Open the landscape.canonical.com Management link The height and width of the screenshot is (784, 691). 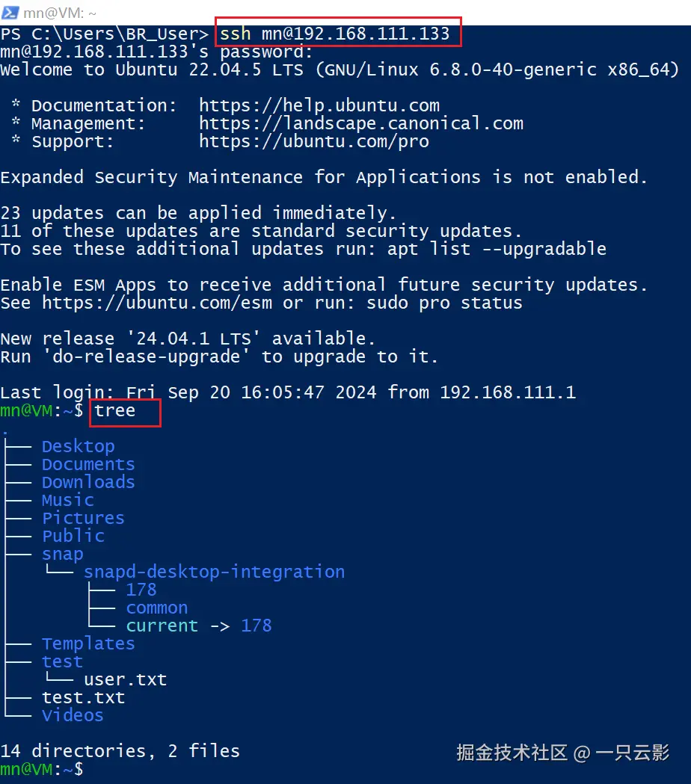(360, 123)
